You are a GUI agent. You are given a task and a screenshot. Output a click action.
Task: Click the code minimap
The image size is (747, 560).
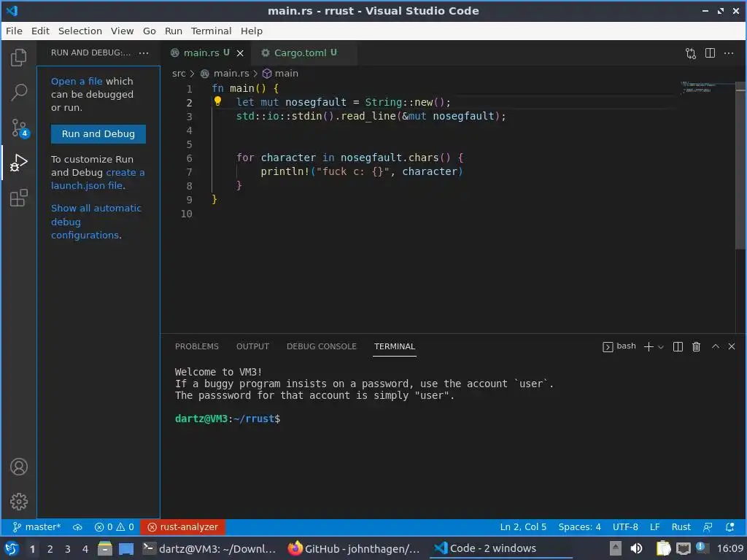click(x=708, y=88)
